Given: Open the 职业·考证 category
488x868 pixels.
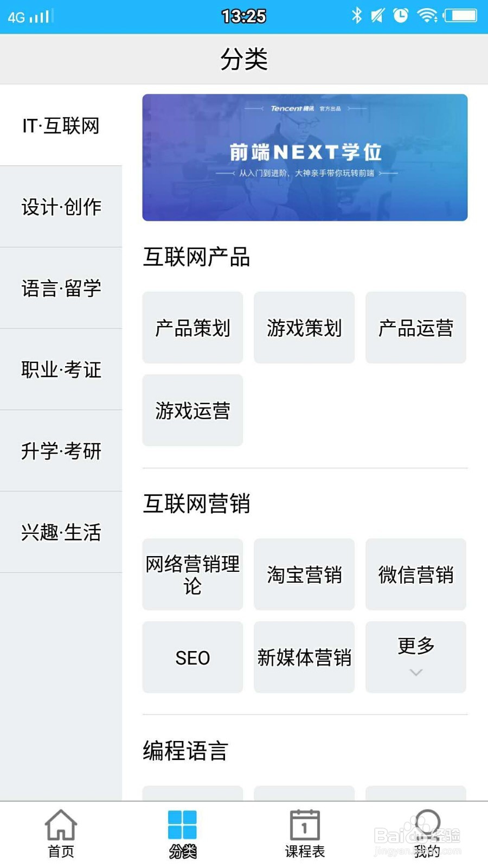Looking at the screenshot, I should coord(61,369).
